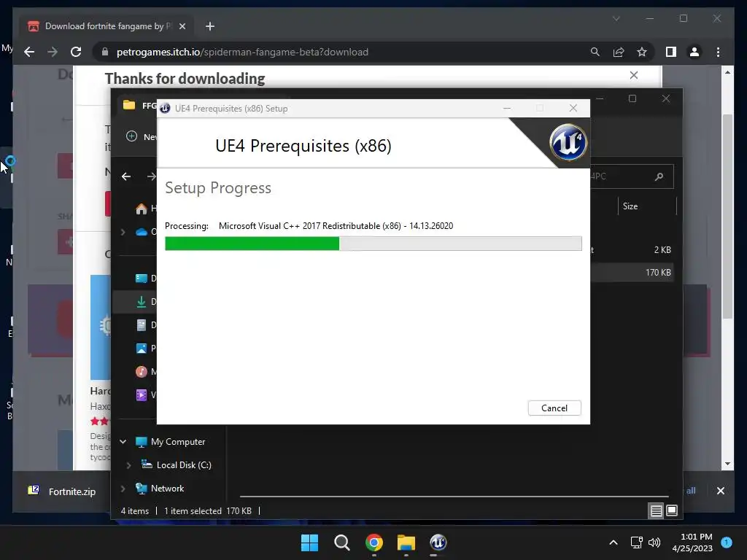Click the setup progress bar
Viewport: 747px width, 560px height.
point(373,244)
